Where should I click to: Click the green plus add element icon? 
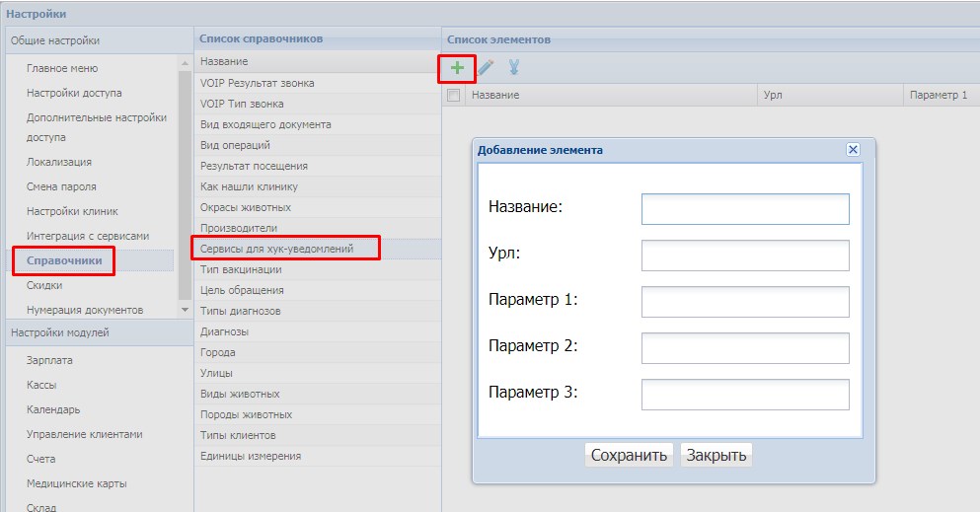tap(458, 67)
